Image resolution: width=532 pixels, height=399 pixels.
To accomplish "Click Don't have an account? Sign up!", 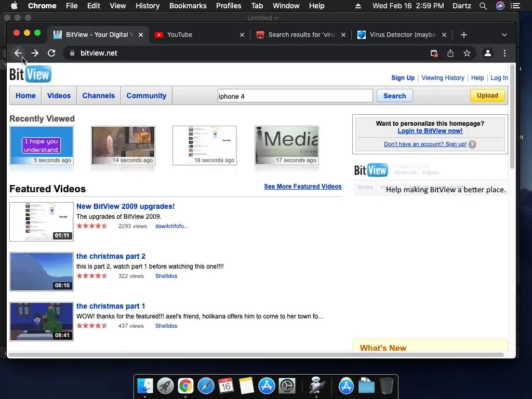I will 425,144.
